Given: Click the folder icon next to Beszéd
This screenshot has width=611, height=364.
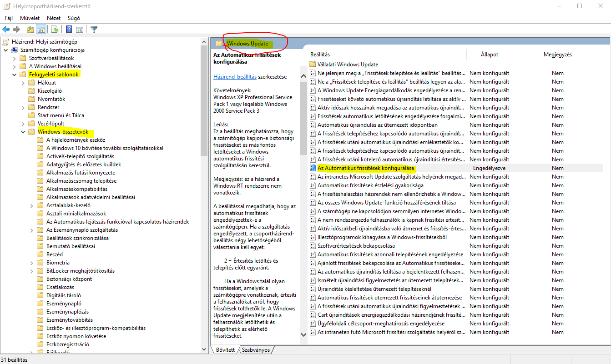Looking at the screenshot, I should 40,254.
